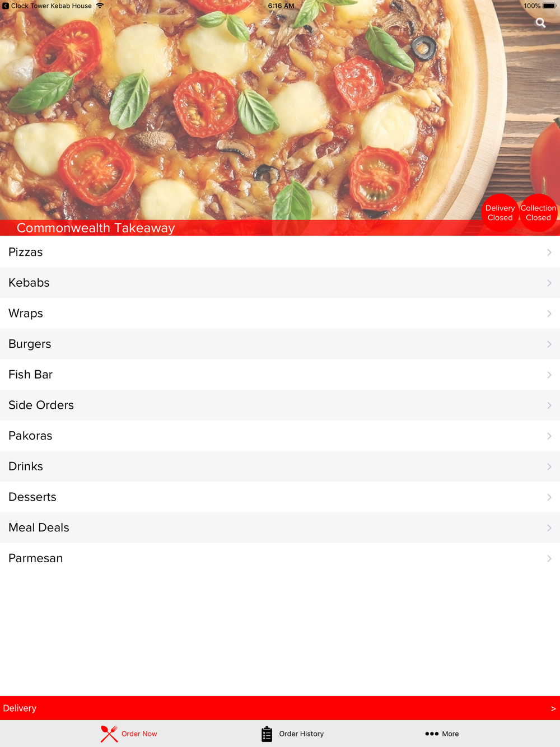Tap the Order Now cutlery icon

click(x=109, y=734)
